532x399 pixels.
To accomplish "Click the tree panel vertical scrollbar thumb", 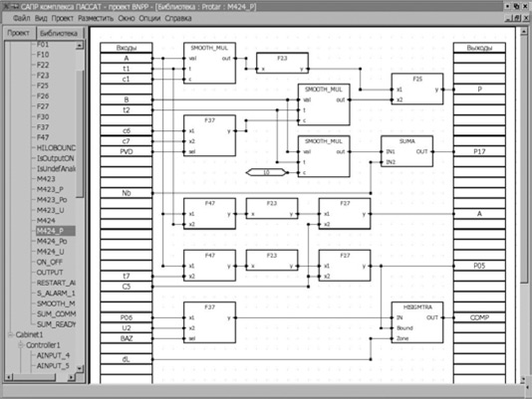I will (80, 134).
